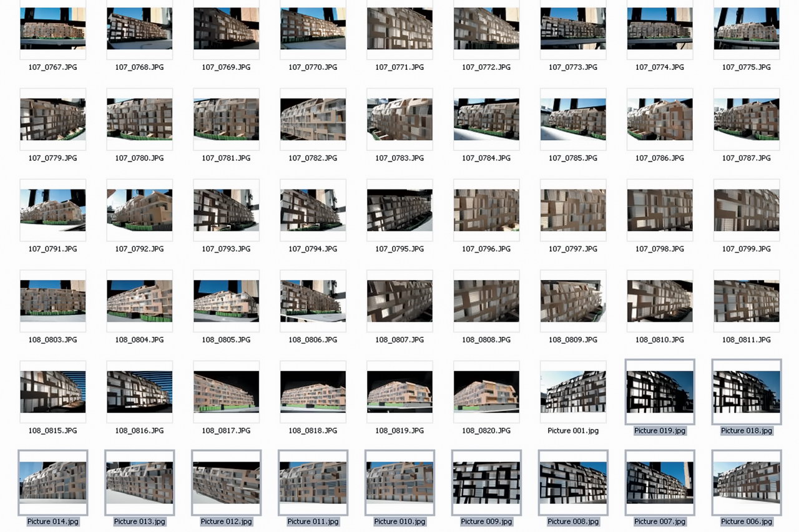Pick thumbnail 108_0805.JPG

(226, 301)
